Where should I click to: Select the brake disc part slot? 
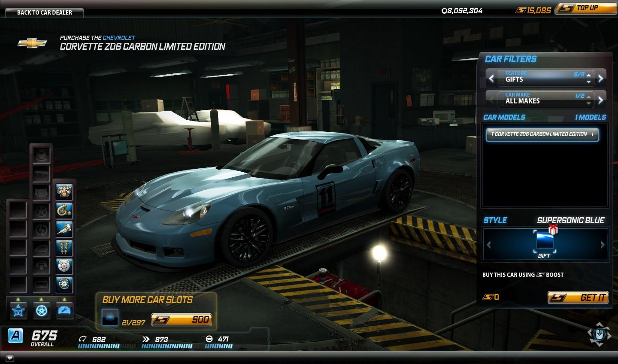pyautogui.click(x=64, y=266)
